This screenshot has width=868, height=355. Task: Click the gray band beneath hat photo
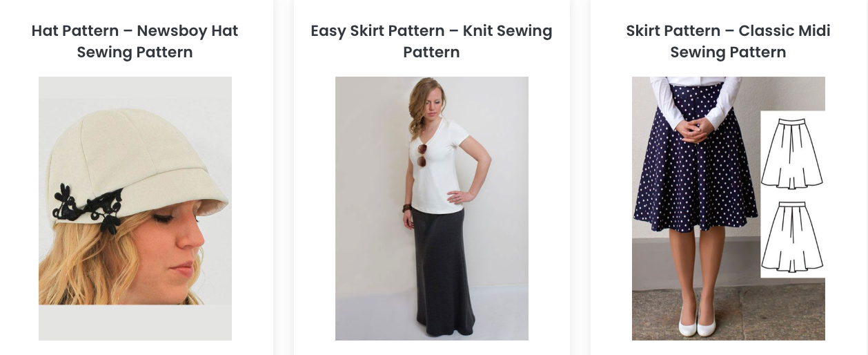[x=135, y=323]
